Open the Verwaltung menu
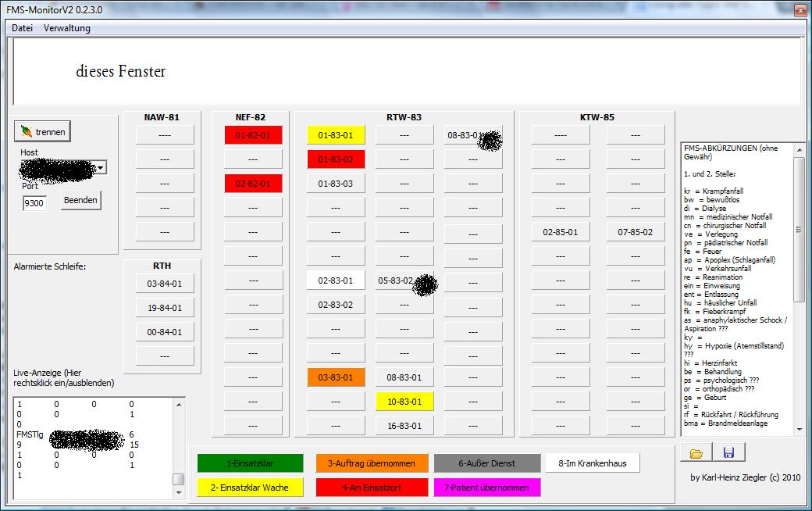This screenshot has height=511, width=812. [x=67, y=28]
